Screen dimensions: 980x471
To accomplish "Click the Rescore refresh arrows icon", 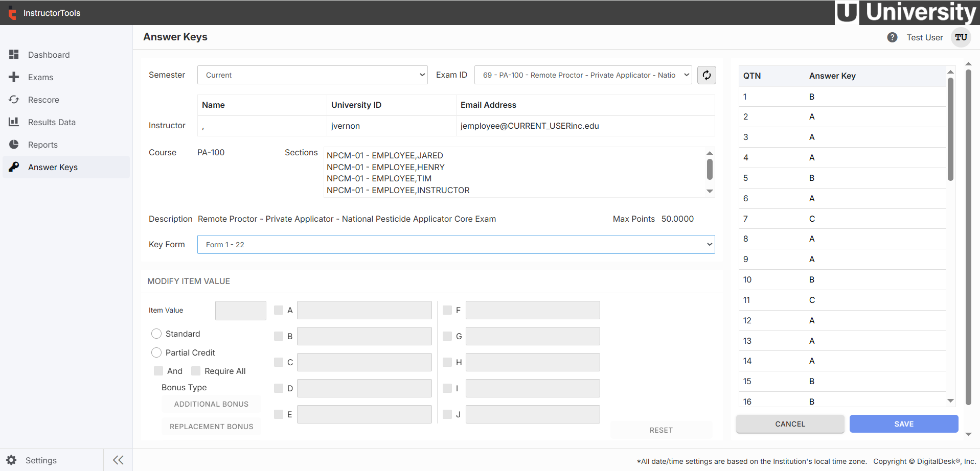I will [14, 100].
